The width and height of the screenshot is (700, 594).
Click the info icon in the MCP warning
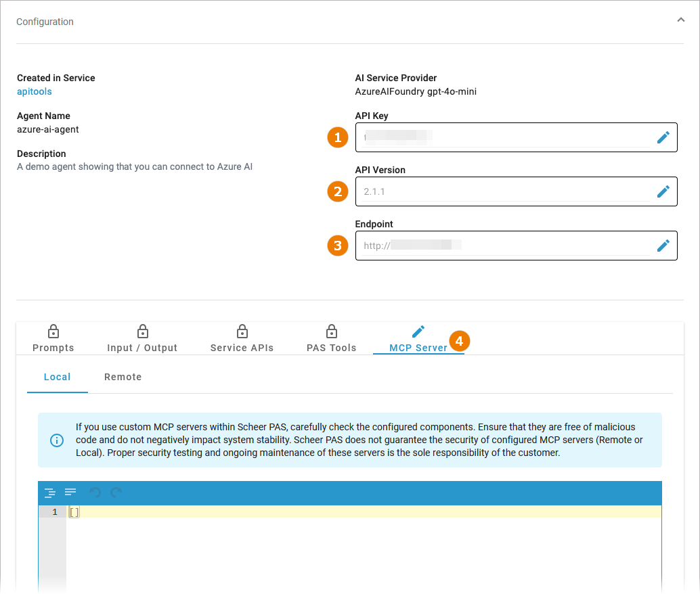57,440
